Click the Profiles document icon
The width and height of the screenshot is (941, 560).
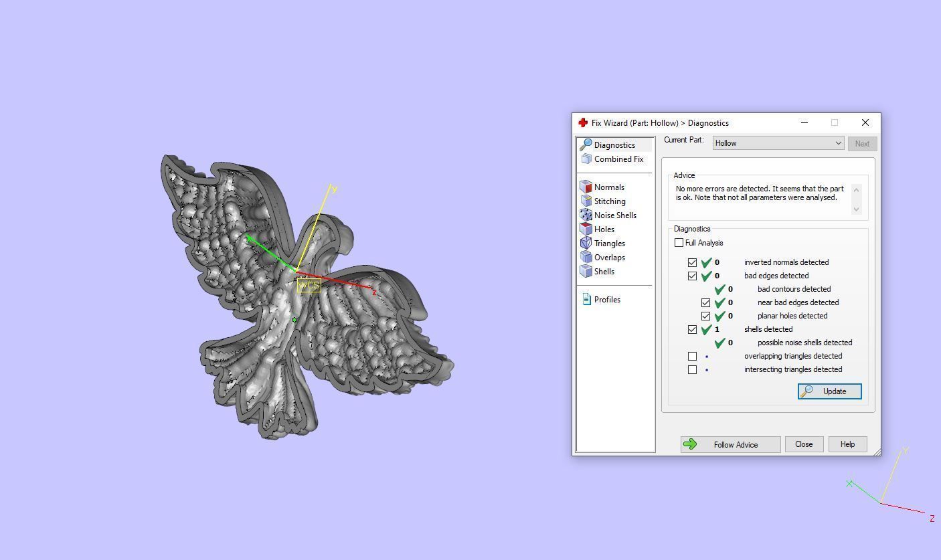586,299
